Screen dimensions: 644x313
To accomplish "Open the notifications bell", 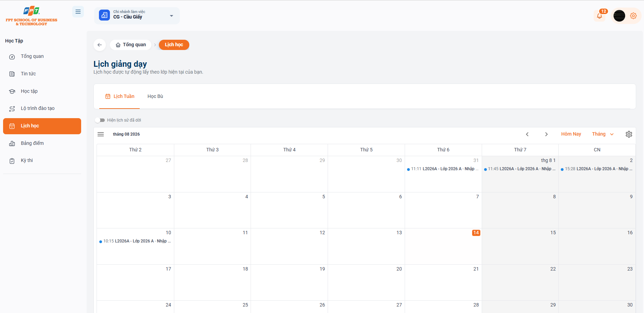I will pyautogui.click(x=599, y=16).
